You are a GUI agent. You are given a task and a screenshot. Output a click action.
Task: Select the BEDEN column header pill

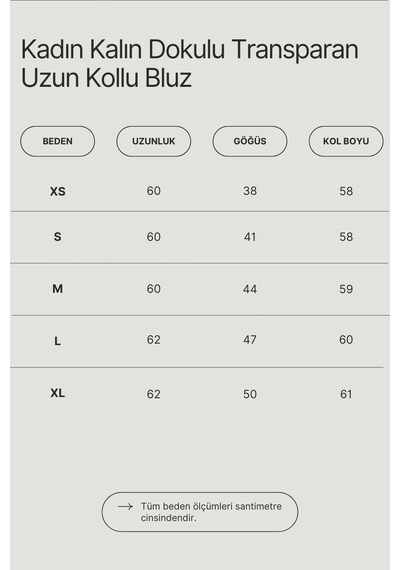[57, 141]
